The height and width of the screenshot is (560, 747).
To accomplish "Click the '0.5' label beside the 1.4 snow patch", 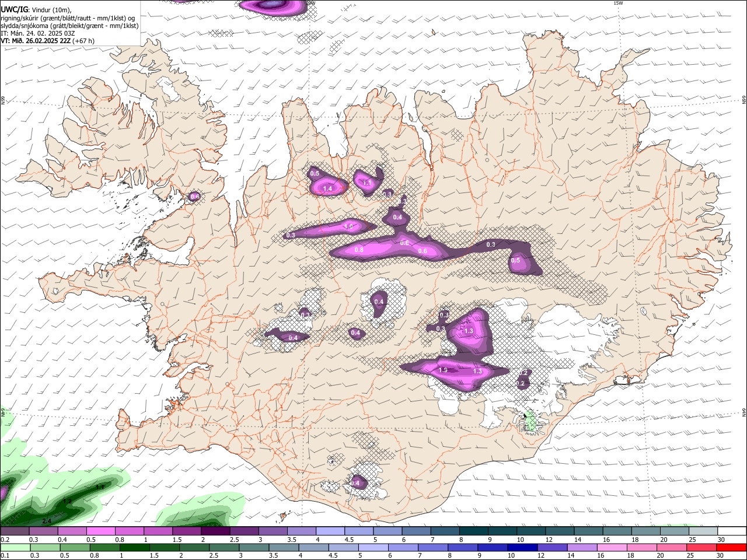I will click(315, 173).
